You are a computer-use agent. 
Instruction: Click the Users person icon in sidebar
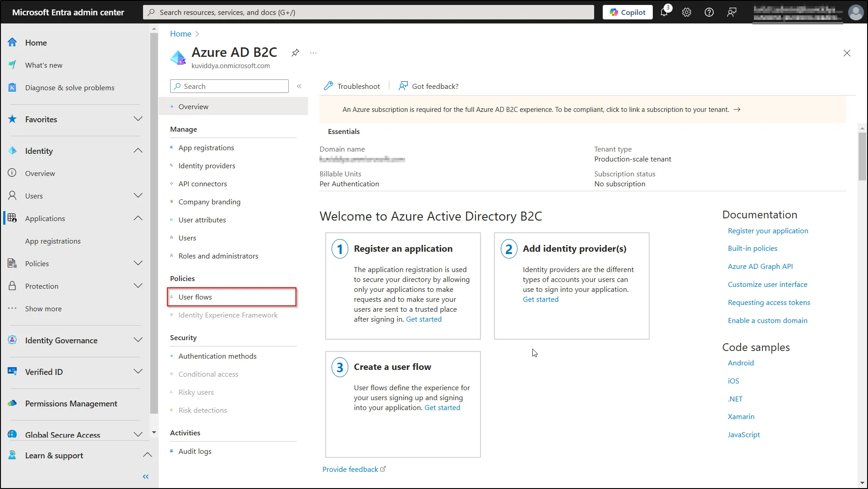coord(12,195)
